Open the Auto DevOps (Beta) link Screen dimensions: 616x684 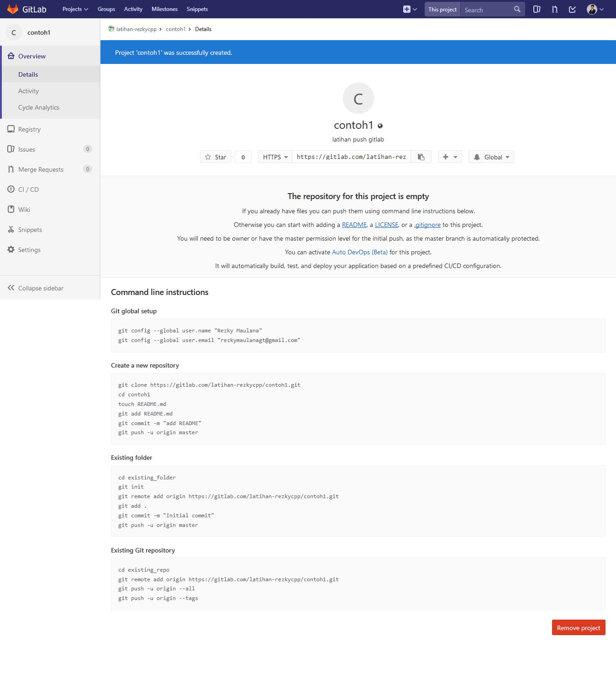359,252
